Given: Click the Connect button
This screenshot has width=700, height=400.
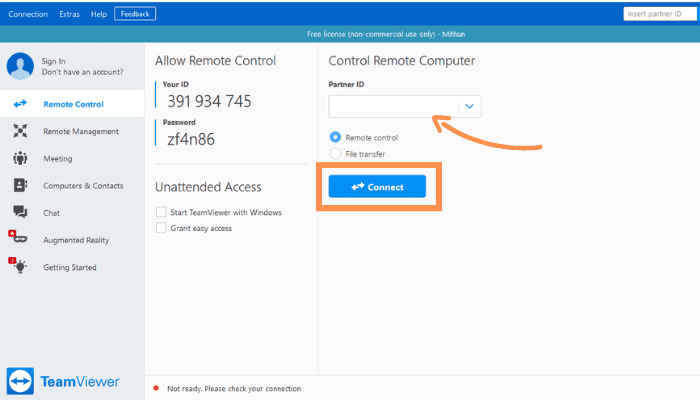Looking at the screenshot, I should [377, 186].
